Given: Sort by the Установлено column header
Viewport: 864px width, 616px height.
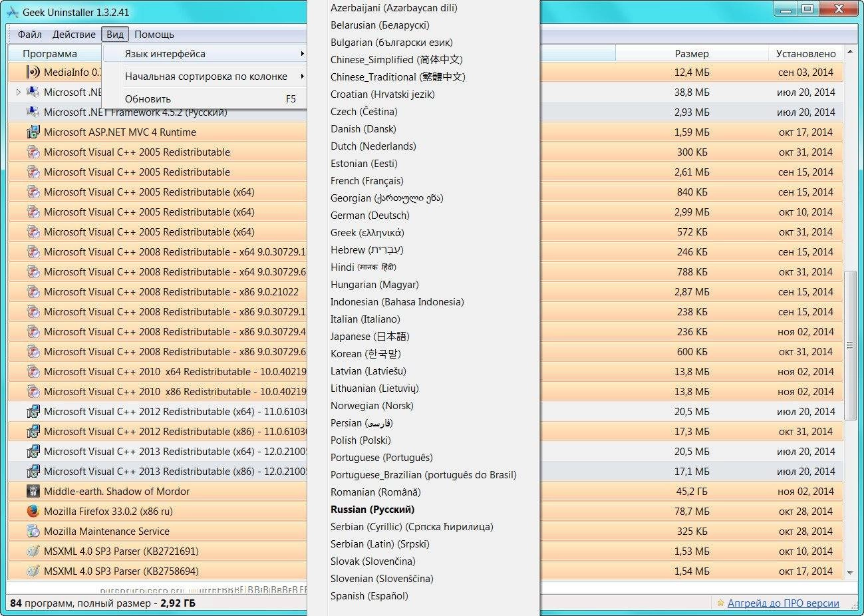Looking at the screenshot, I should tap(805, 54).
